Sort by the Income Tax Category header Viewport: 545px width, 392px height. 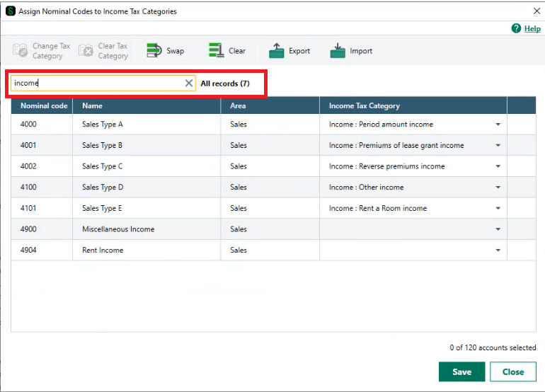[x=413, y=105]
